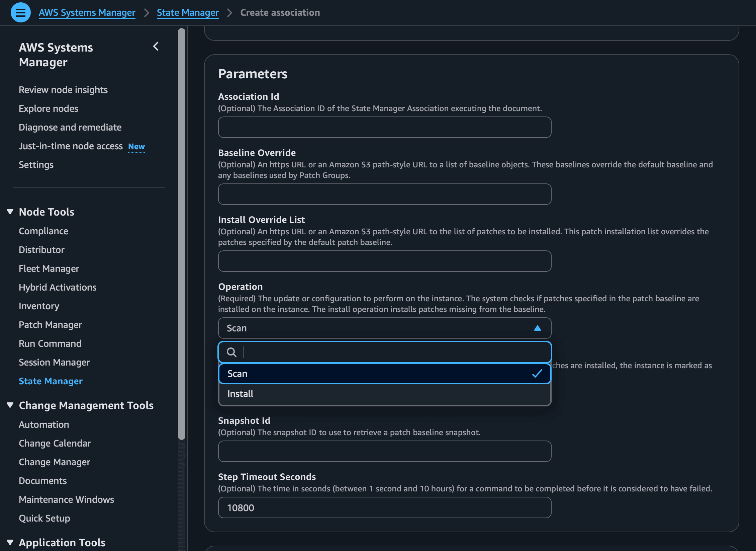
Task: Focus the Association Id input field
Action: [x=385, y=127]
